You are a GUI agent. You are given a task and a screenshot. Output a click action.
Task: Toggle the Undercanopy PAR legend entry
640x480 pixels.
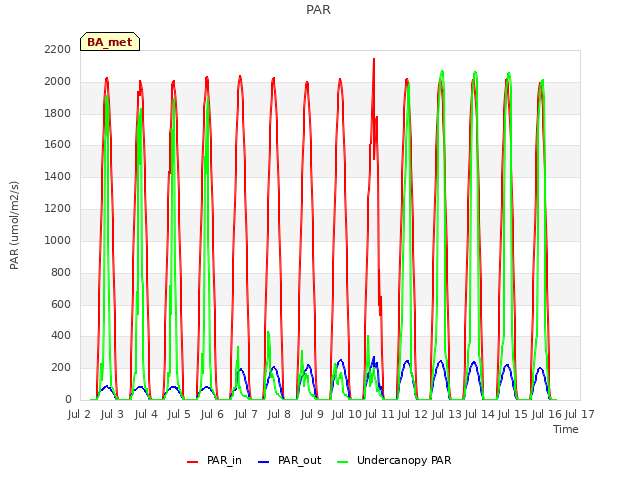click(x=394, y=460)
